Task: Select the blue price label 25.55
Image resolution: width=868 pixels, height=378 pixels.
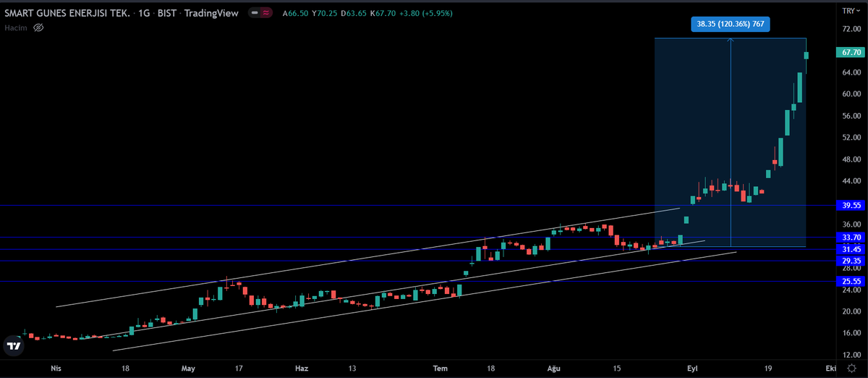Action: tap(849, 281)
